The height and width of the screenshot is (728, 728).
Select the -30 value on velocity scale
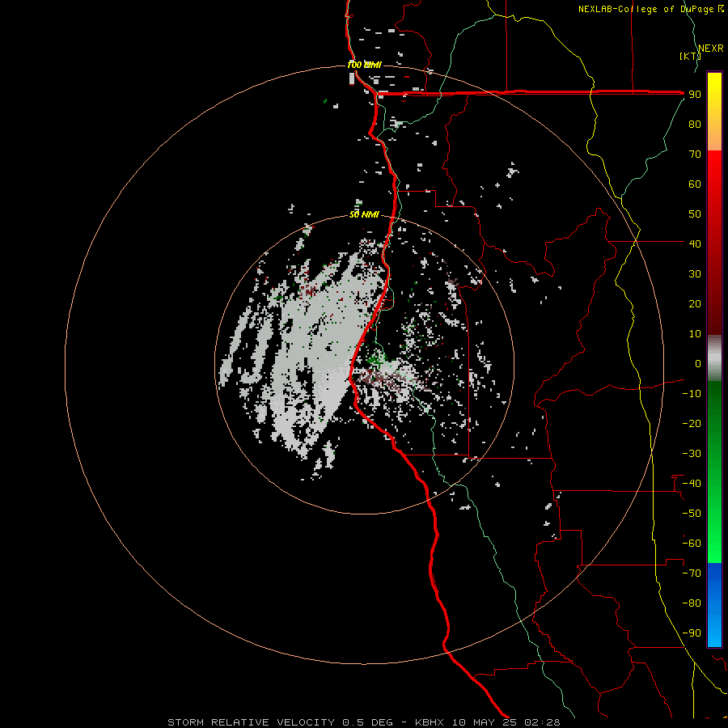pos(692,454)
